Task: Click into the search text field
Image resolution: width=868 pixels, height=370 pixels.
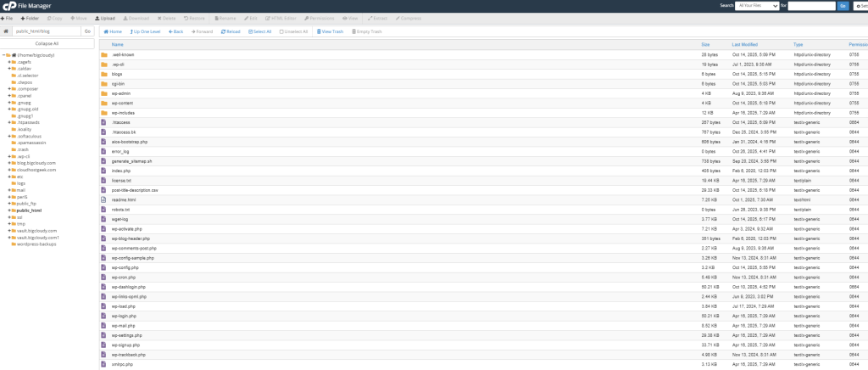Action: pyautogui.click(x=811, y=5)
